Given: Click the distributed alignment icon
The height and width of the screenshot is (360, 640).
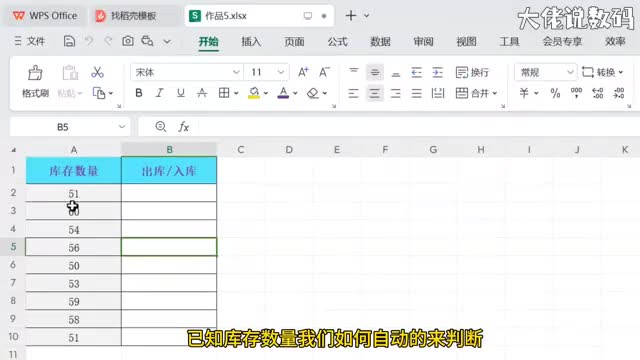Looking at the screenshot, I should coord(438,93).
